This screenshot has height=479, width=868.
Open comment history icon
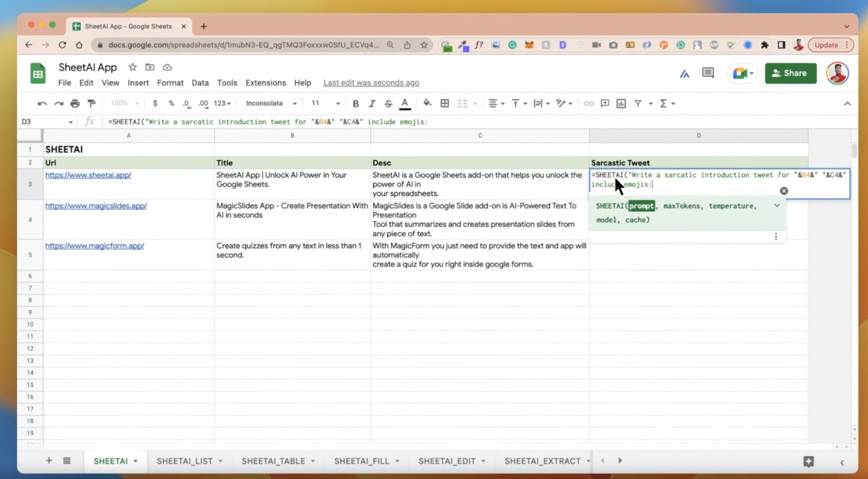pos(708,73)
